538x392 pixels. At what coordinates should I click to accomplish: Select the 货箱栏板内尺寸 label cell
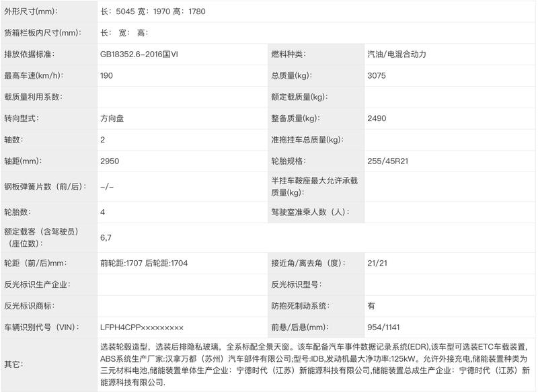tap(49, 32)
